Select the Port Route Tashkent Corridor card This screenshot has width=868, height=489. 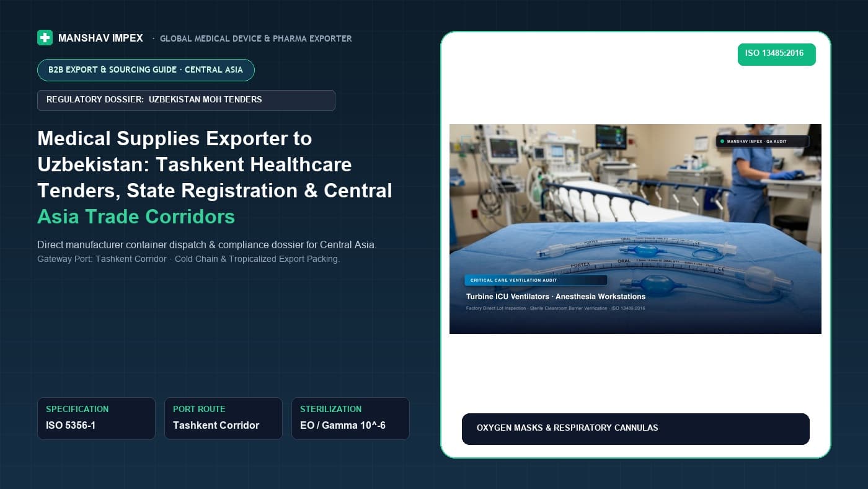[223, 418]
